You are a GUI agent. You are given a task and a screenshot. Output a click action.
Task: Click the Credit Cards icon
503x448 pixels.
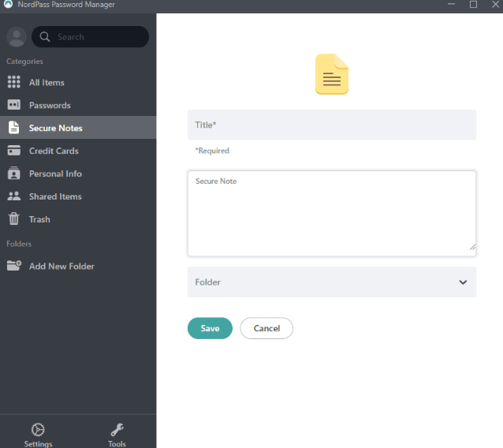[x=13, y=151]
